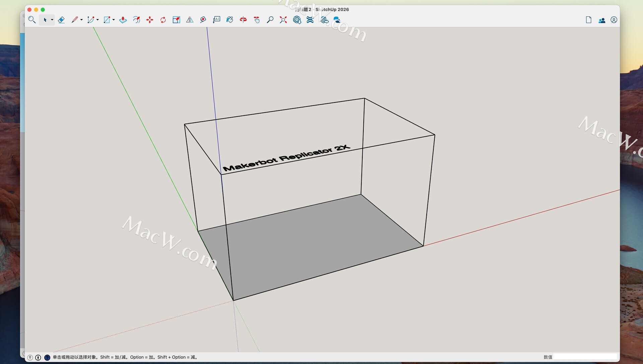Click the Zoom Extents icon

click(283, 20)
